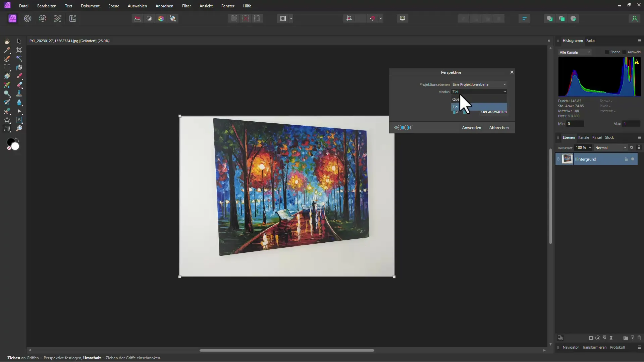Expand Projektionsebenen dropdown options

tap(504, 84)
